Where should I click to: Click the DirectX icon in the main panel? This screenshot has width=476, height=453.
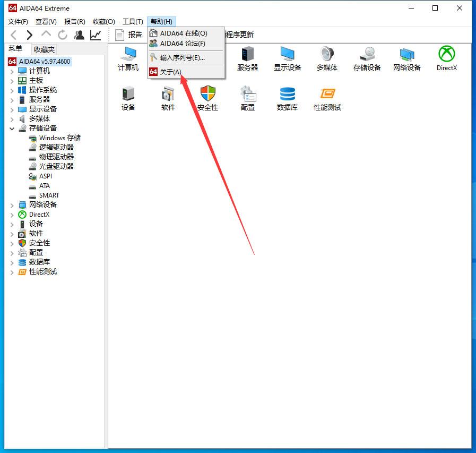coord(446,55)
